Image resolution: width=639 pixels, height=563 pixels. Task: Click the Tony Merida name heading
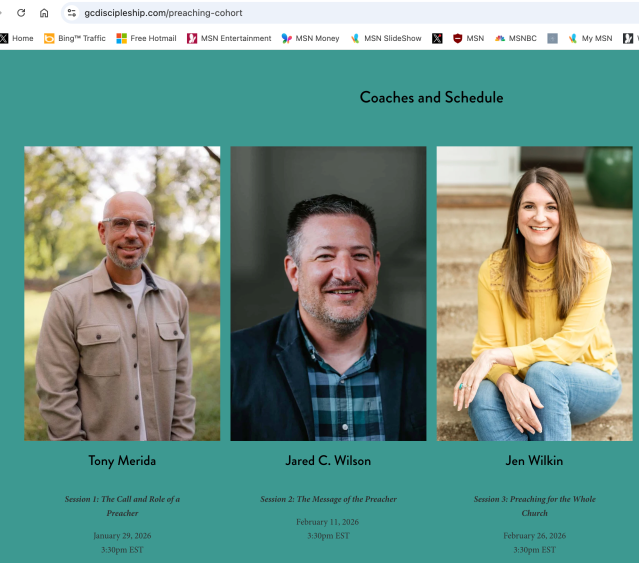(x=122, y=461)
